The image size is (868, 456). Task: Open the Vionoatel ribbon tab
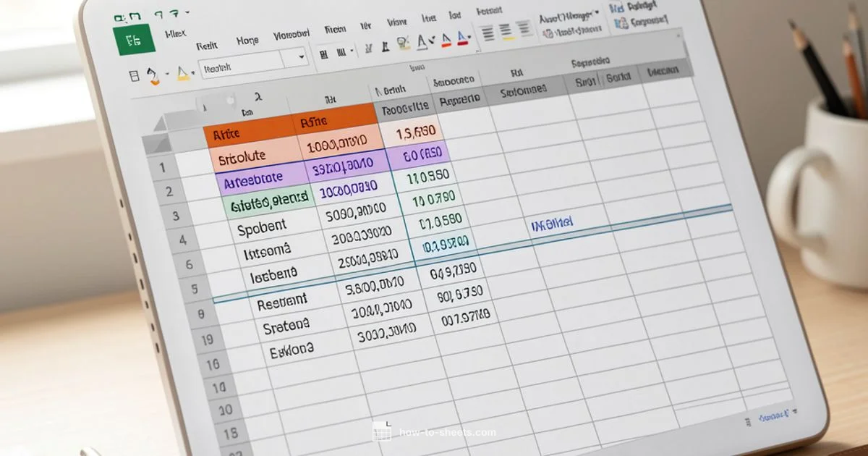291,35
